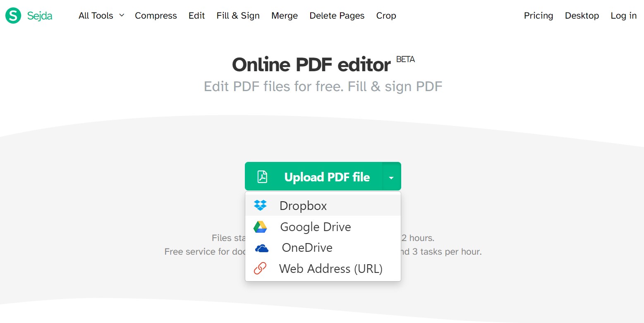Select Web Address (URL) upload option
Screen dimensions: 644x323
coord(323,269)
